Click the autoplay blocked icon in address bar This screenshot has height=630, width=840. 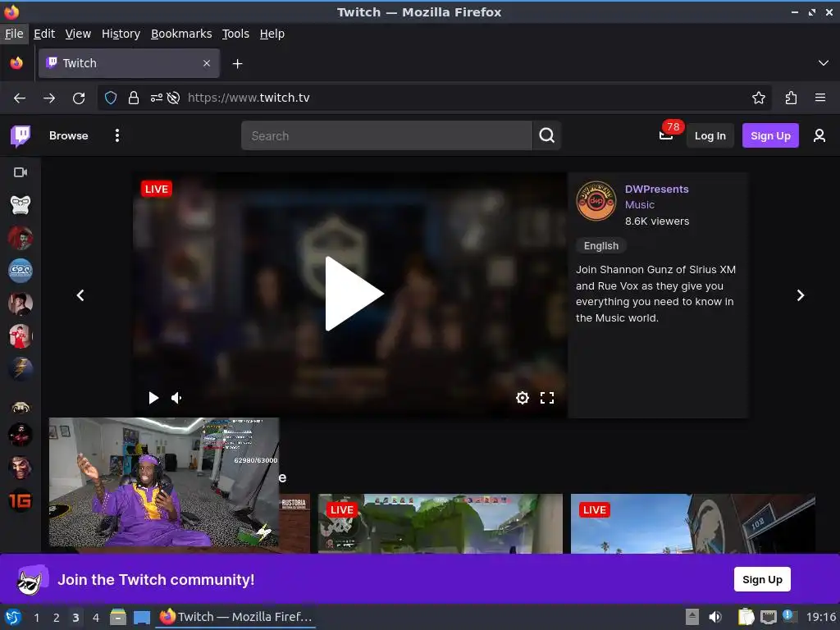pos(173,98)
